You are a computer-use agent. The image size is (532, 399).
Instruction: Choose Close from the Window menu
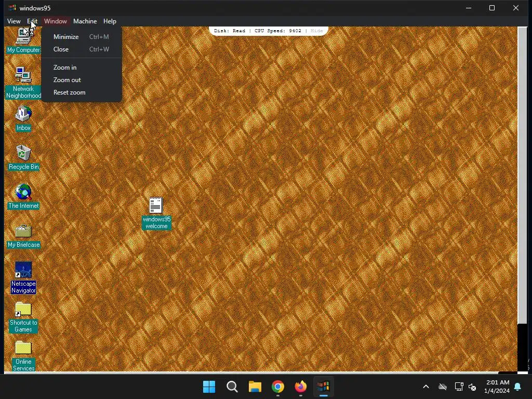82,49
